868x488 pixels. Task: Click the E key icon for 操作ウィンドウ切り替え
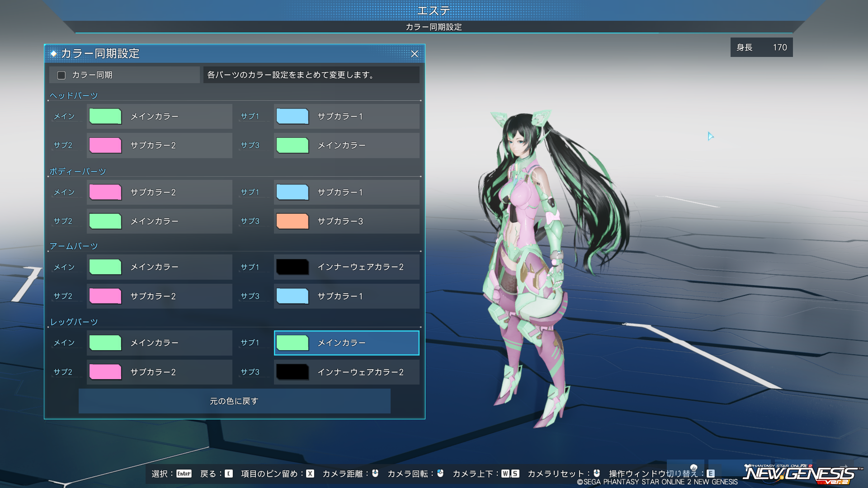(711, 474)
